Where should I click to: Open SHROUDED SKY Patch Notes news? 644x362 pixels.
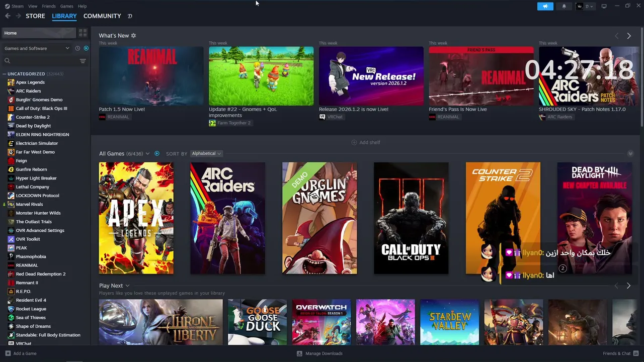coord(589,76)
